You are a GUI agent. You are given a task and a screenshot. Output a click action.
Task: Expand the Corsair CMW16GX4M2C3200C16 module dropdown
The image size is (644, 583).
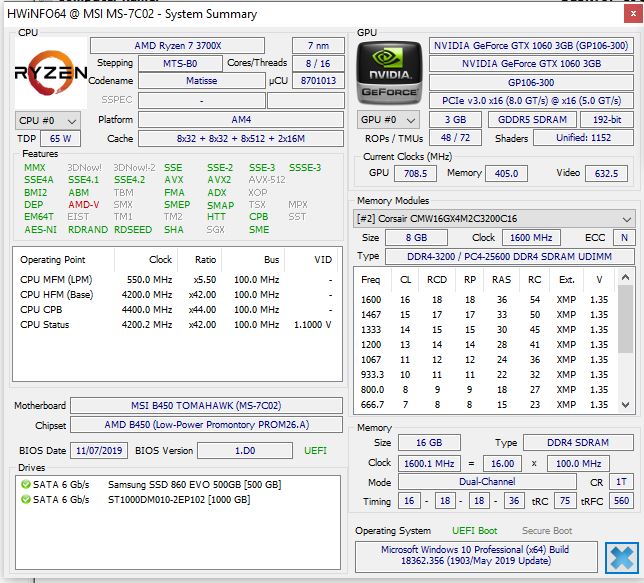pyautogui.click(x=494, y=219)
